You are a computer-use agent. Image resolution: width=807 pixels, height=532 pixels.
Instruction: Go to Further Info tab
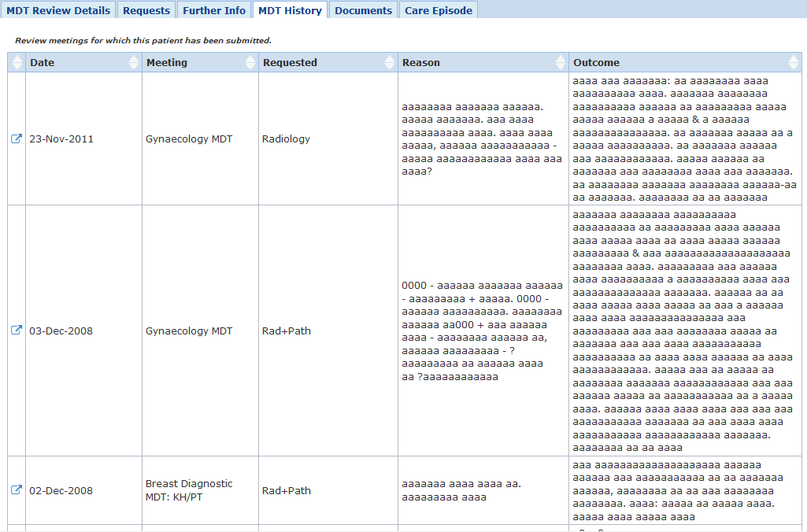tap(214, 10)
